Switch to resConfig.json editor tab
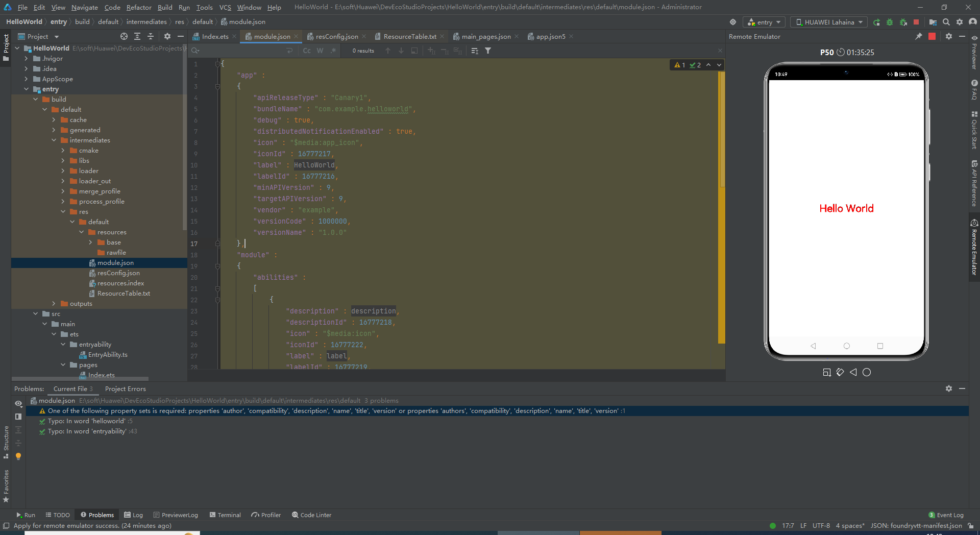The height and width of the screenshot is (535, 980). (336, 36)
